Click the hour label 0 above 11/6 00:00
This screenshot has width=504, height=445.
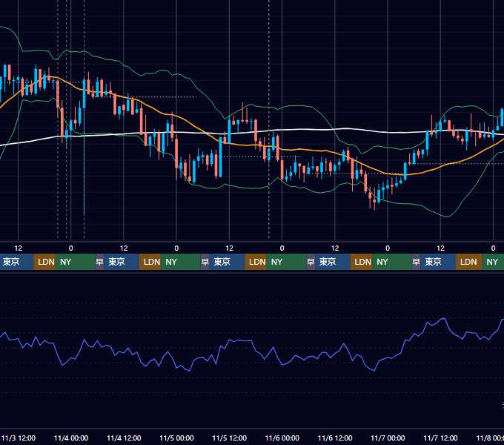[282, 248]
